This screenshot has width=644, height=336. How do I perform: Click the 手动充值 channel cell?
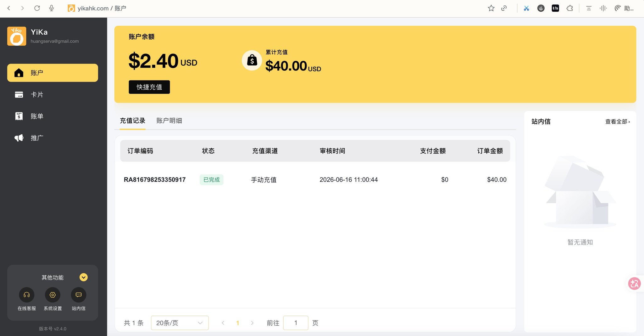click(264, 180)
